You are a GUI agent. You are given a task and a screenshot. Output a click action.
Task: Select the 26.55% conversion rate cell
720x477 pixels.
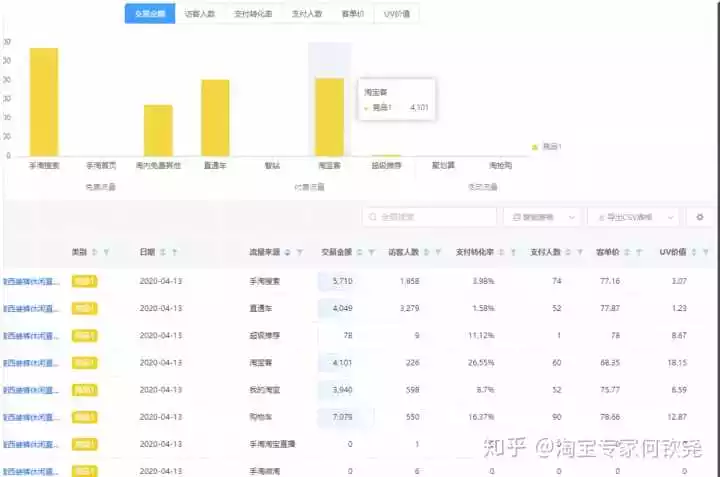pos(481,363)
